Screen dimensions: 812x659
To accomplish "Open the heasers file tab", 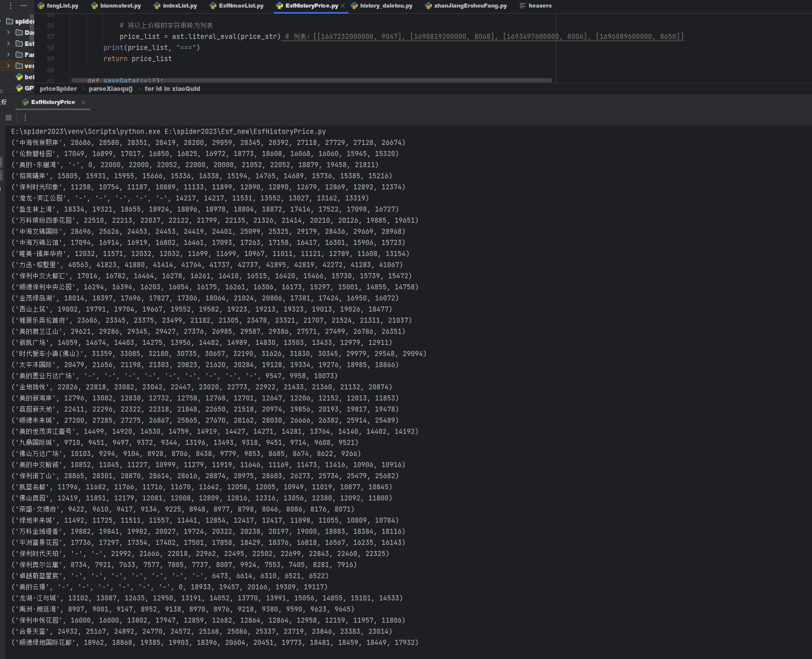I will [x=535, y=6].
